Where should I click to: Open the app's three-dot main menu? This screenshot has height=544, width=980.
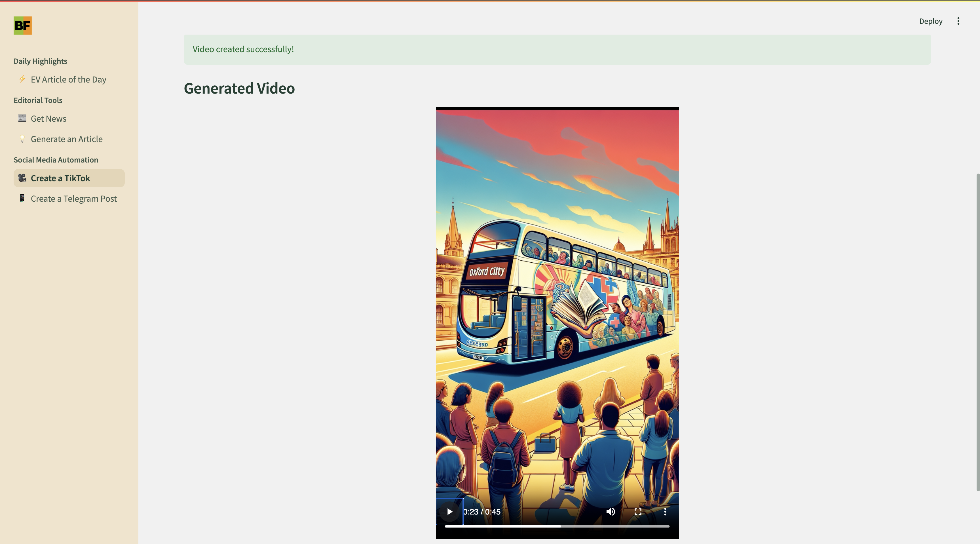click(958, 21)
